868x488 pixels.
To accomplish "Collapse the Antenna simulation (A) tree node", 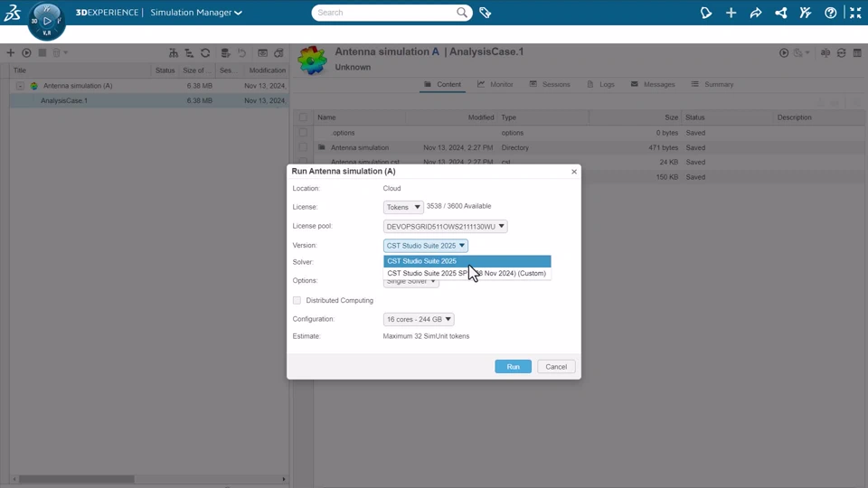I will [20, 86].
